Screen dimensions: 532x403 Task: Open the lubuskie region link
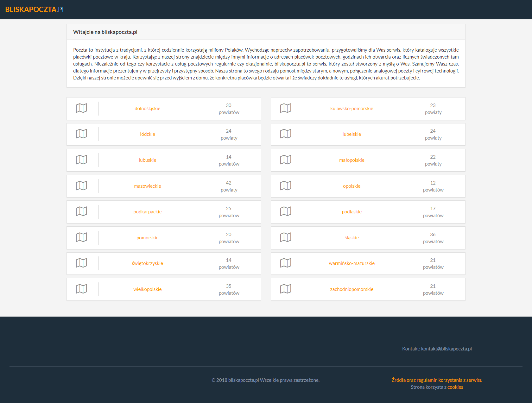(x=148, y=160)
